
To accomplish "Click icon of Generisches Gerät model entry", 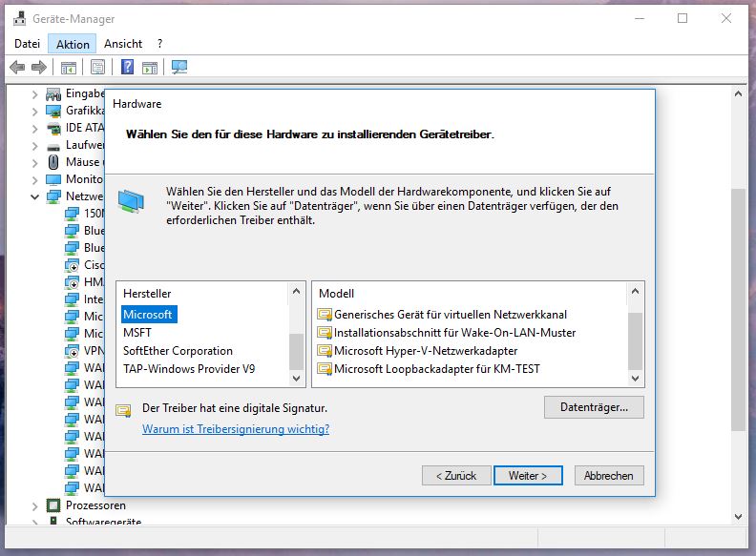I will 325,315.
